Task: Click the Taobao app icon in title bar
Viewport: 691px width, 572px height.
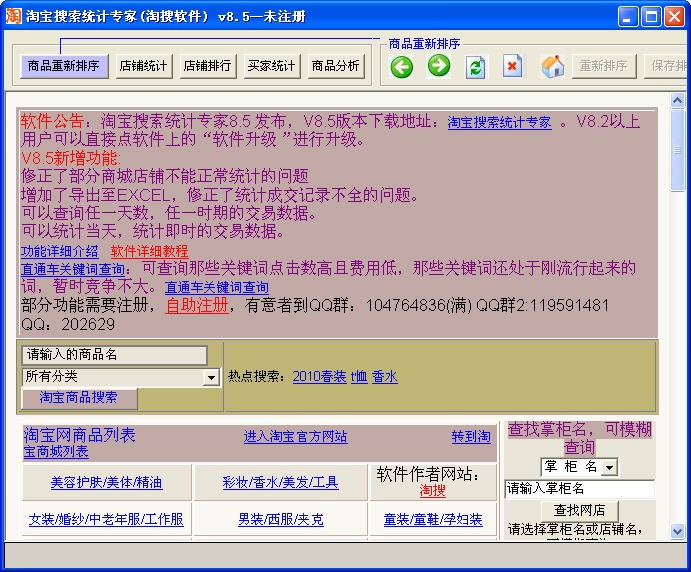Action: [x=13, y=16]
